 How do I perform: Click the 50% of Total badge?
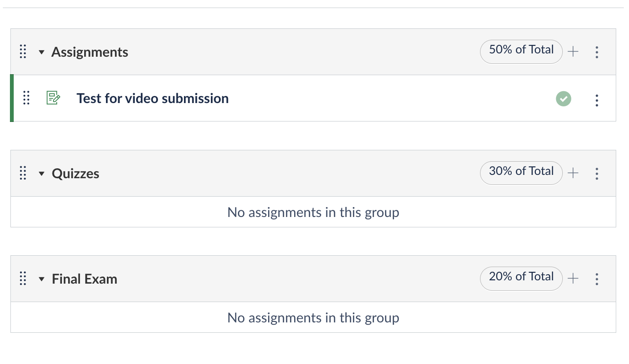[x=521, y=51]
